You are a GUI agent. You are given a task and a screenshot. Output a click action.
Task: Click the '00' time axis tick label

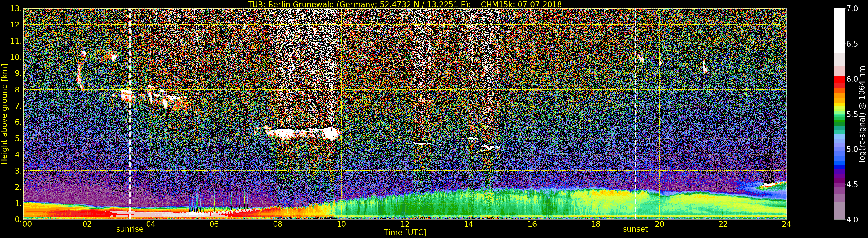click(27, 224)
